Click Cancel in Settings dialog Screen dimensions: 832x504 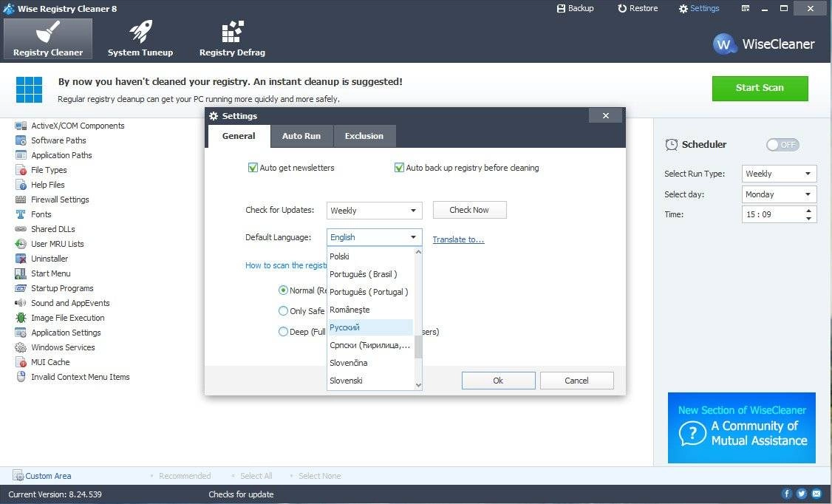577,381
